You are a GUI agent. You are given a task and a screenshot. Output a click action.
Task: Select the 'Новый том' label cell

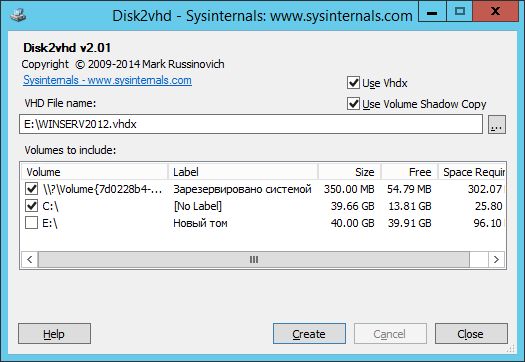click(200, 223)
